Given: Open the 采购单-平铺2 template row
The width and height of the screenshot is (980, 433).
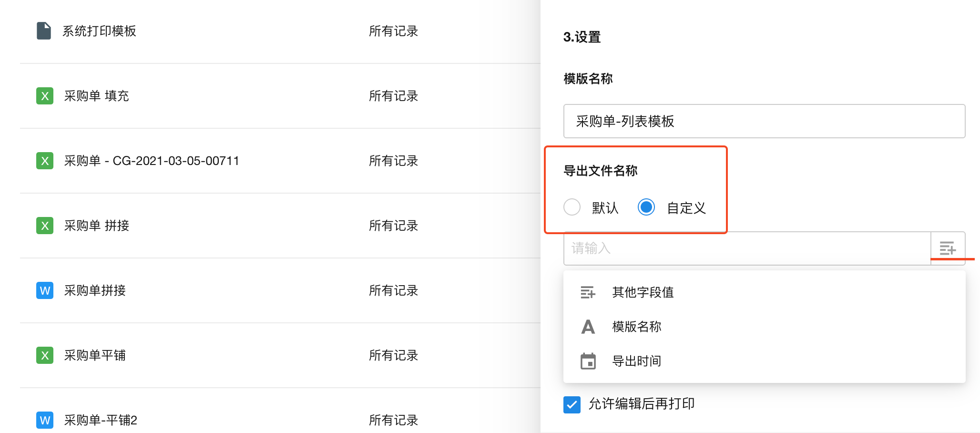Looking at the screenshot, I should [x=101, y=420].
